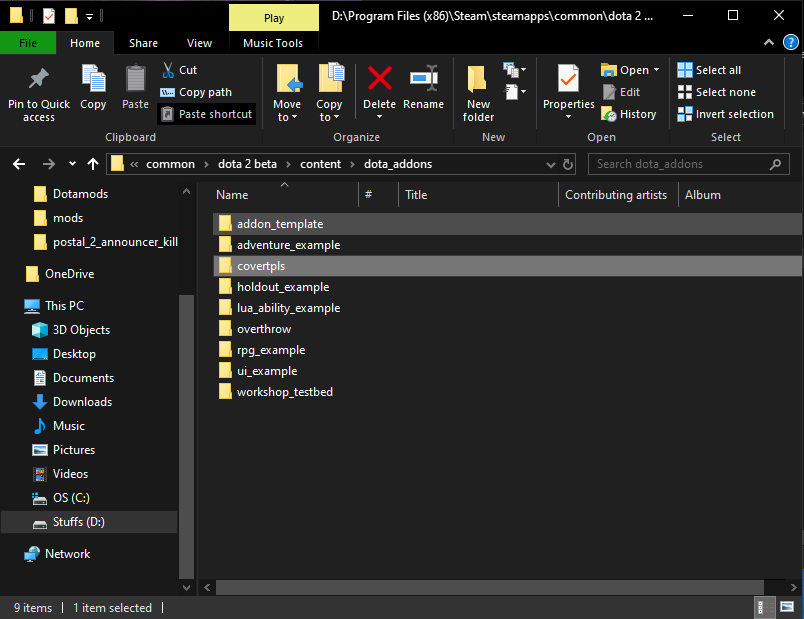
Task: Click the horizontal scrollbar in file list
Action: [490, 588]
